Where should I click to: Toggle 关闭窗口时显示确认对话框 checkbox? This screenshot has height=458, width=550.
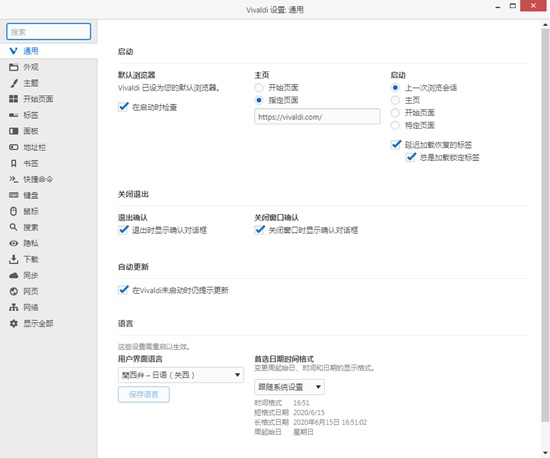point(260,230)
